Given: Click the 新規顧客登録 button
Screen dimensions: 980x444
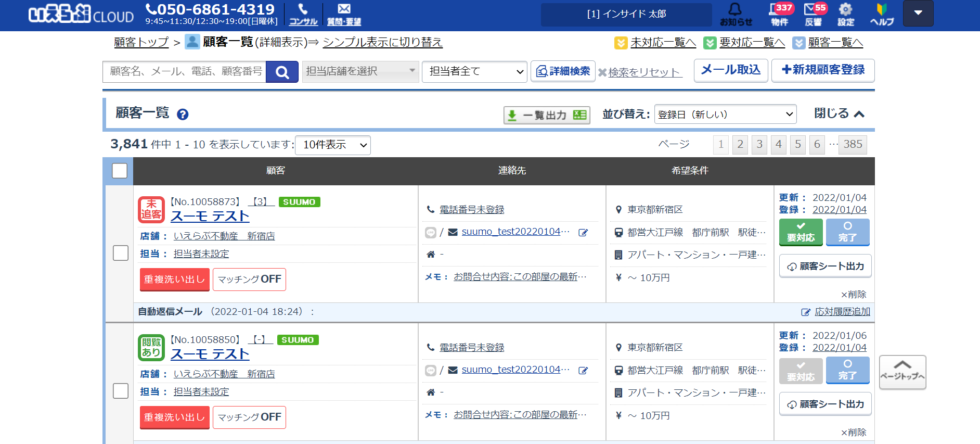Looking at the screenshot, I should (822, 70).
